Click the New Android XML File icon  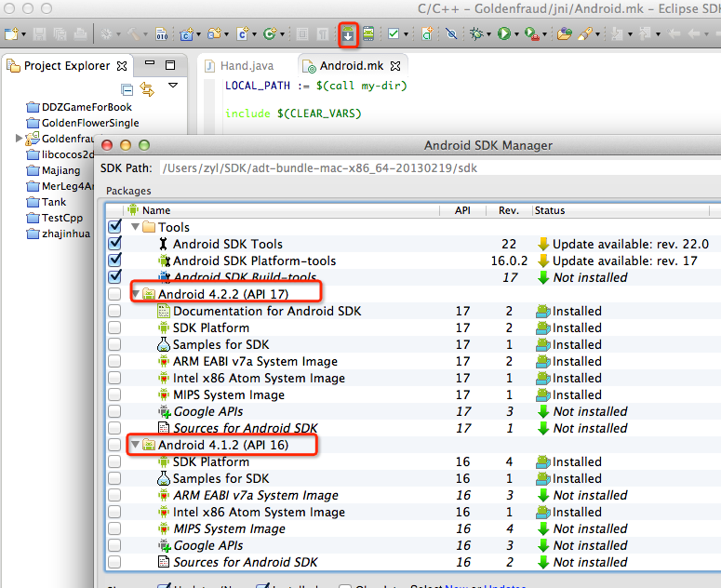(427, 34)
